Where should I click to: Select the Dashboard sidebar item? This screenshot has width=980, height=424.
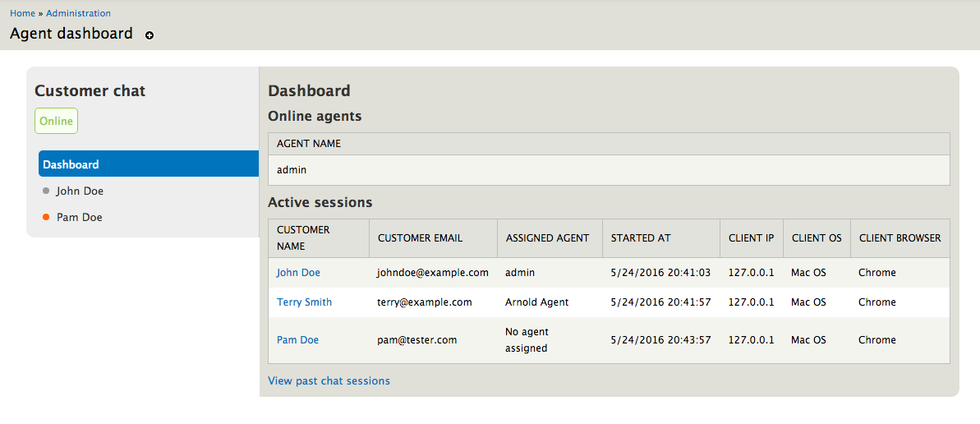pos(149,164)
